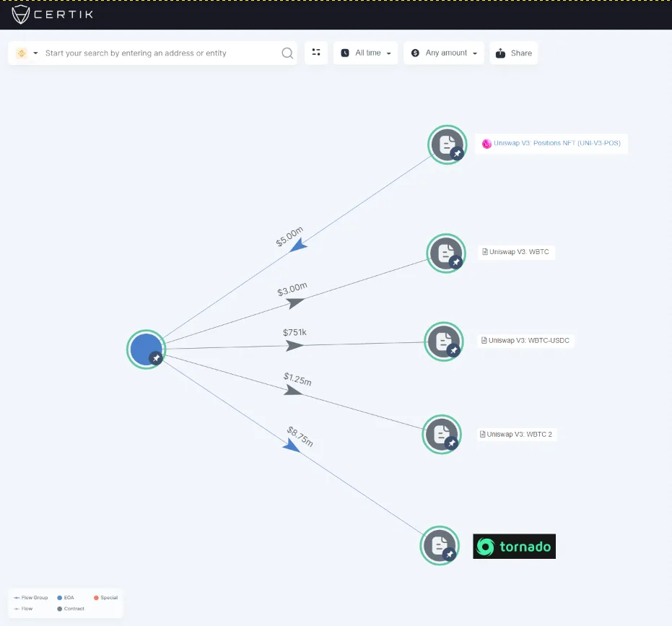Viewport: 672px width, 626px height.
Task: Click the Uniswap V3: WBTC-USDC label
Action: point(525,341)
